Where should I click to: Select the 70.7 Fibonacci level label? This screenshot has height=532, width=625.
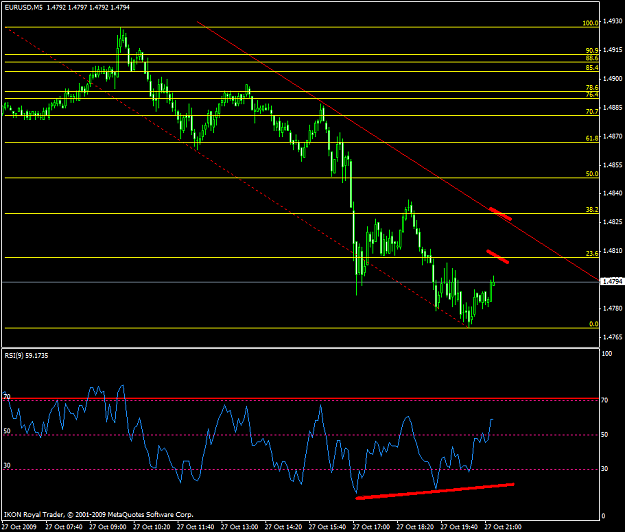coord(592,112)
